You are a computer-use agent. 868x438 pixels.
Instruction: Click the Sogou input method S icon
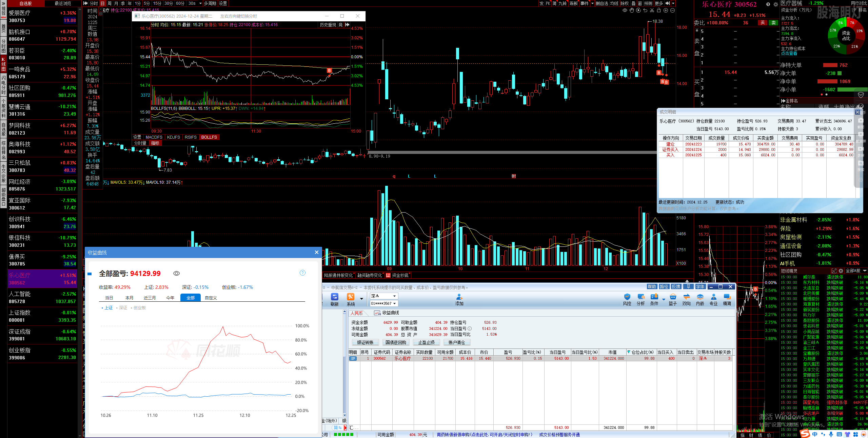click(805, 434)
